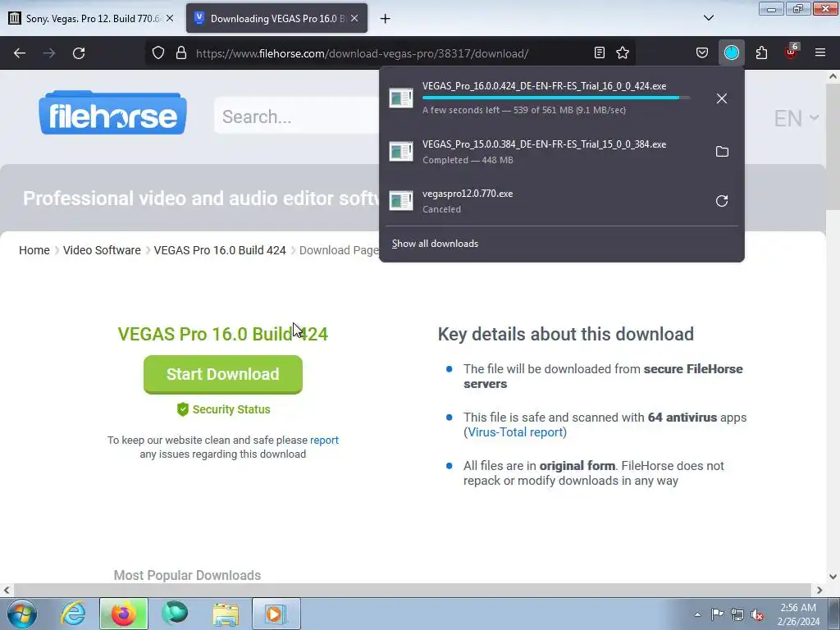Screen dimensions: 840x630
Task: Click the vertical scrollbar down arrow
Action: click(x=833, y=577)
